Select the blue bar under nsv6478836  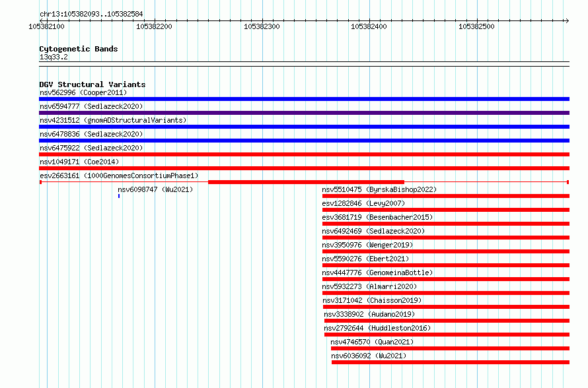pos(304,141)
